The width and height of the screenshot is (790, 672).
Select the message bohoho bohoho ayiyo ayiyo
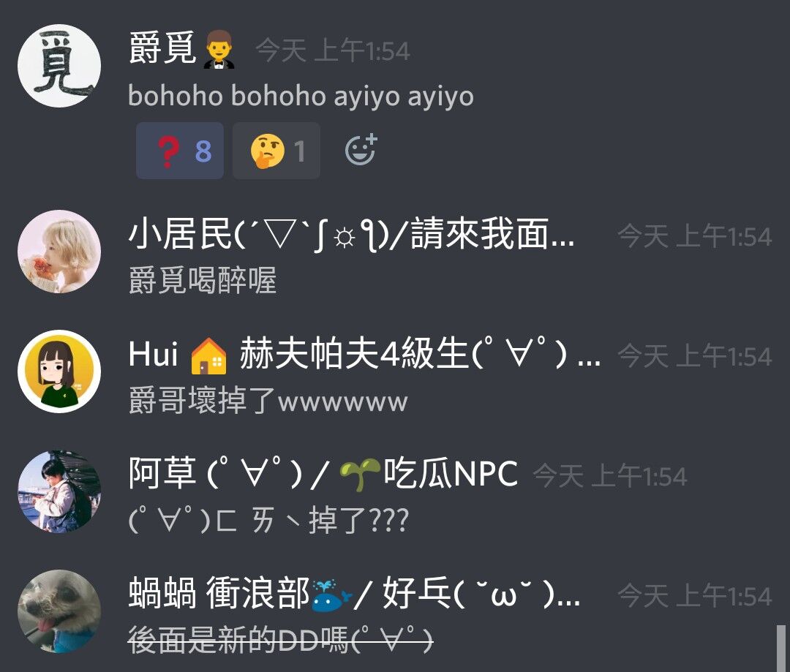[301, 96]
